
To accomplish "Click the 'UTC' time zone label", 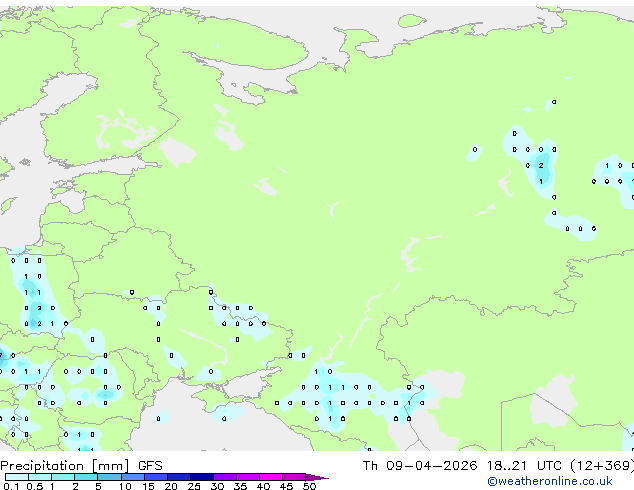I will tap(549, 466).
